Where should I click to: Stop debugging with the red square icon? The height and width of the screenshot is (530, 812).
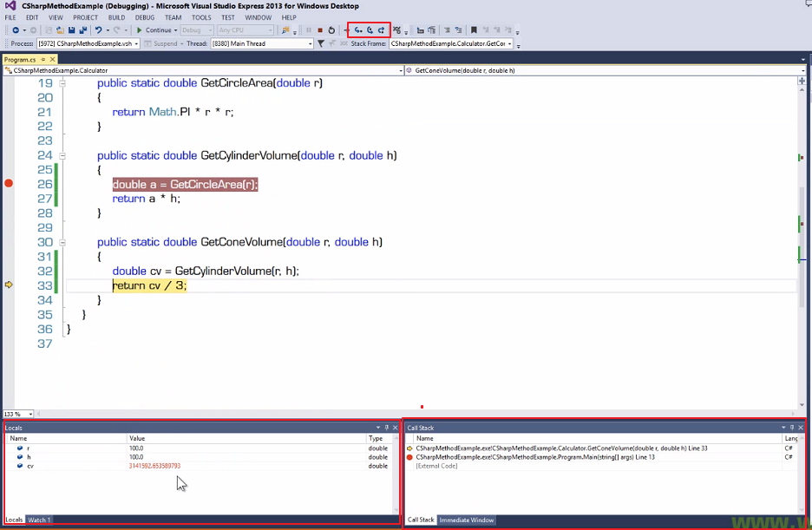pos(320,30)
